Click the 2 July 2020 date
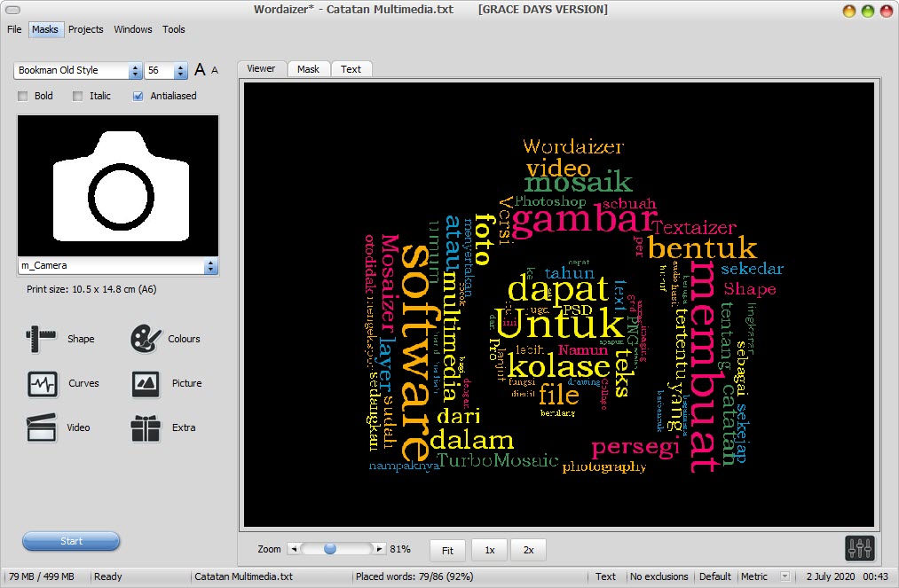Image resolution: width=899 pixels, height=588 pixels. [x=830, y=576]
